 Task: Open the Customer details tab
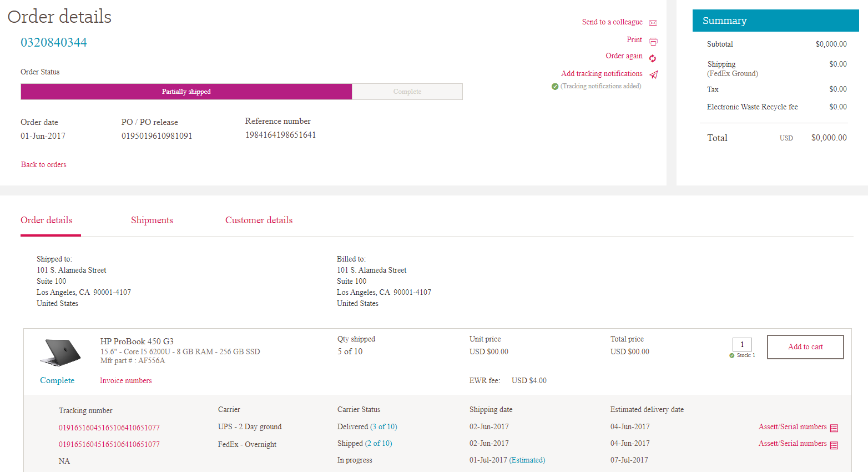point(259,220)
